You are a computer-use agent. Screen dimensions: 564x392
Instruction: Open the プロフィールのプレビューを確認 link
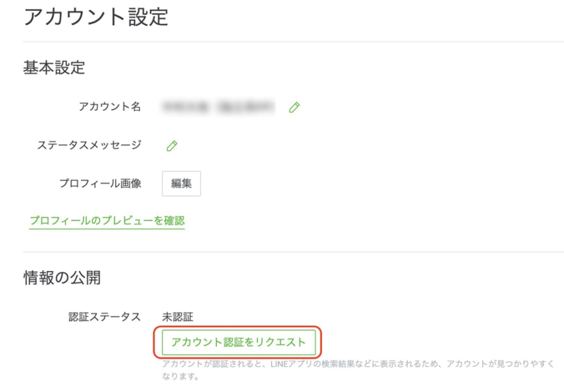[107, 220]
